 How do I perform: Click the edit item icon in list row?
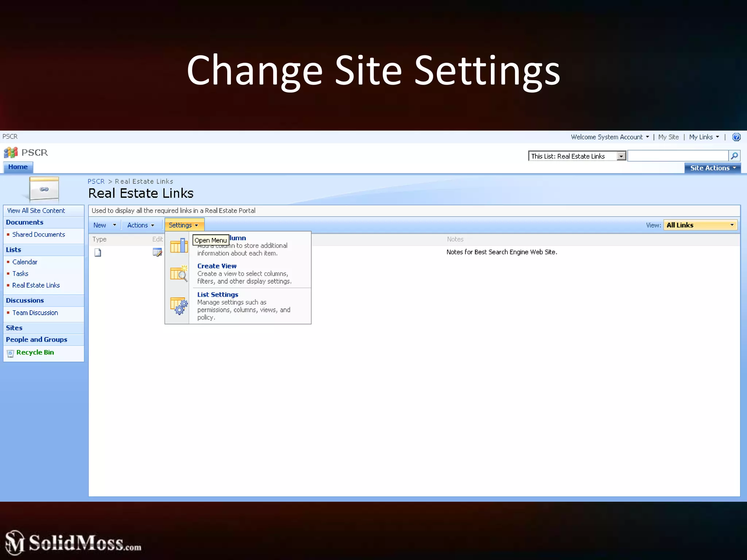click(157, 252)
